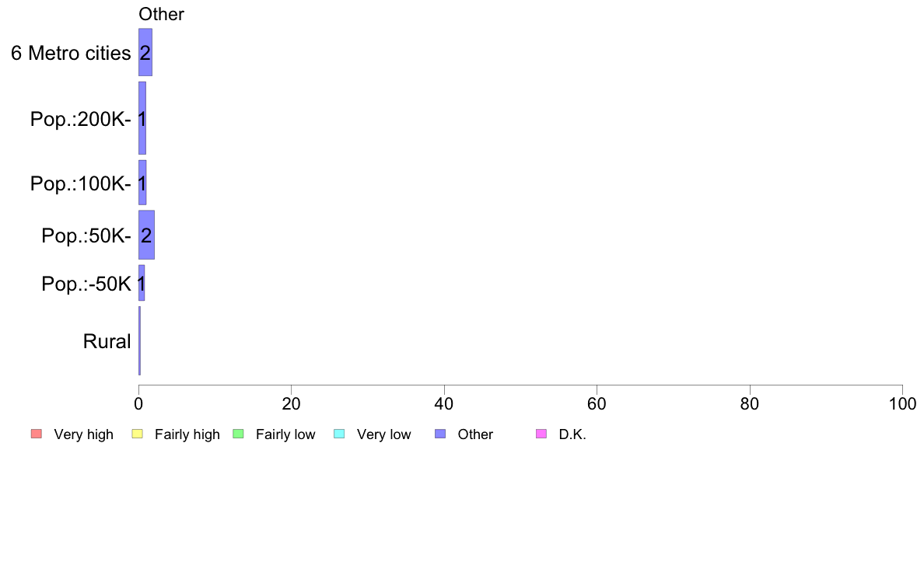Image resolution: width=924 pixels, height=572 pixels.
Task: Click the Fairly low green legend swatch
Action: (x=238, y=434)
